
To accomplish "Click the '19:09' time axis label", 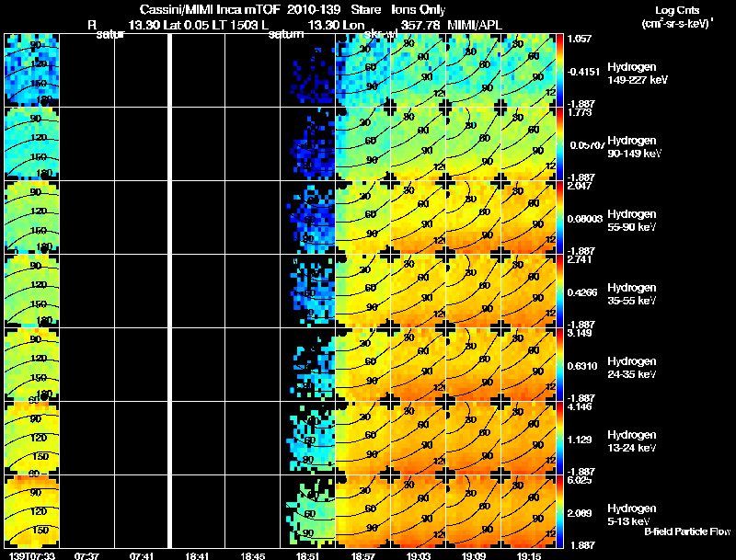I will click(x=474, y=555).
